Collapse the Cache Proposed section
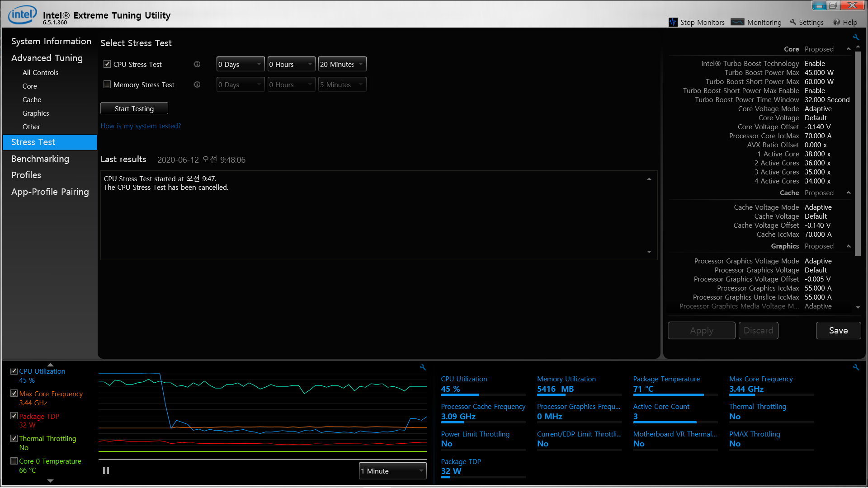The width and height of the screenshot is (868, 488). (849, 193)
